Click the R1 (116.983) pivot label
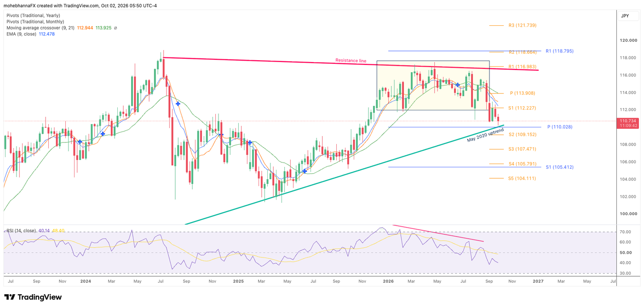The image size is (644, 308). point(523,67)
